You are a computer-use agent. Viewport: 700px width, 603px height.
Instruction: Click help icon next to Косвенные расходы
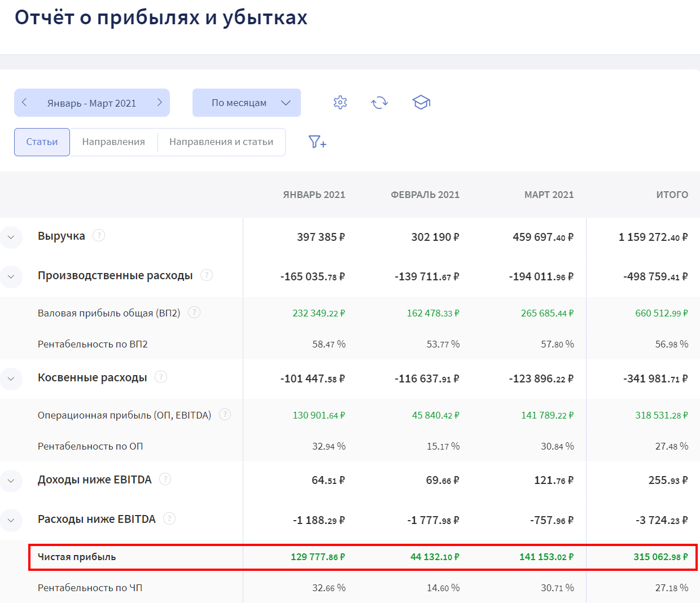tap(161, 377)
